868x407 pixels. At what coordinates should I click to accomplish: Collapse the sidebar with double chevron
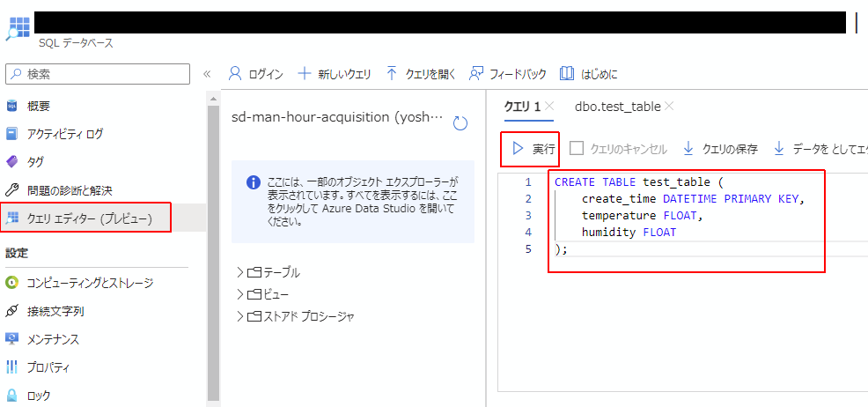pos(207,74)
